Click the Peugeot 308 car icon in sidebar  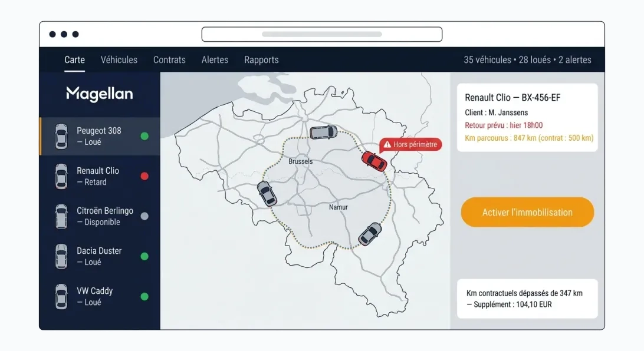pos(61,136)
